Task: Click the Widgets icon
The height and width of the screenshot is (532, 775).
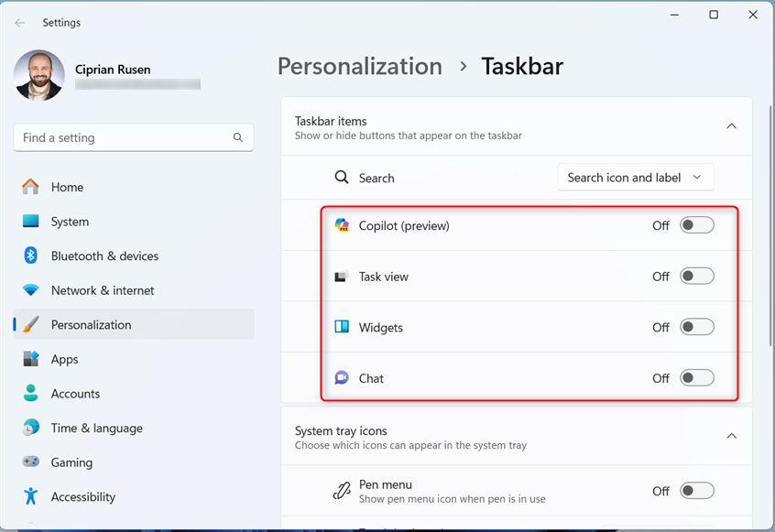Action: pyautogui.click(x=342, y=327)
